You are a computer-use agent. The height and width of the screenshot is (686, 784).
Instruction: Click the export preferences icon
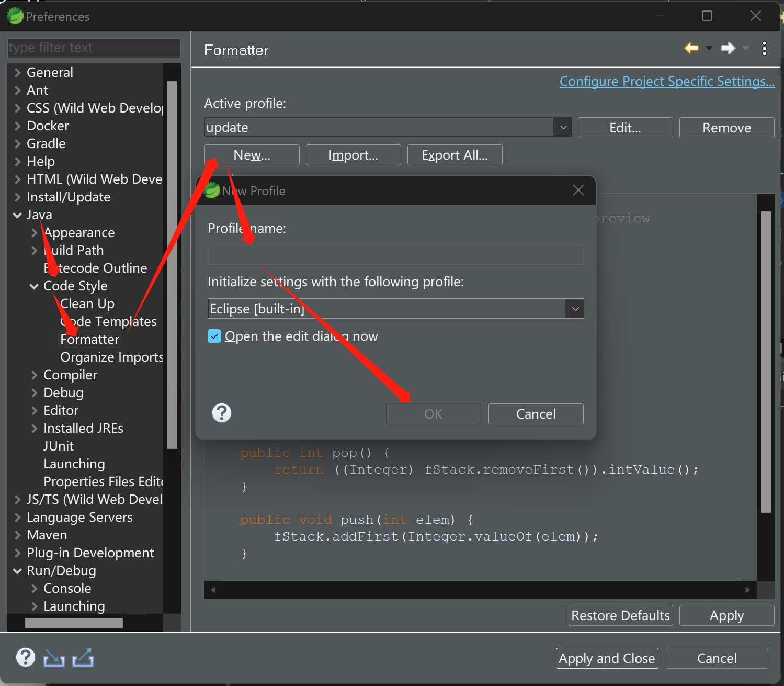tap(83, 658)
